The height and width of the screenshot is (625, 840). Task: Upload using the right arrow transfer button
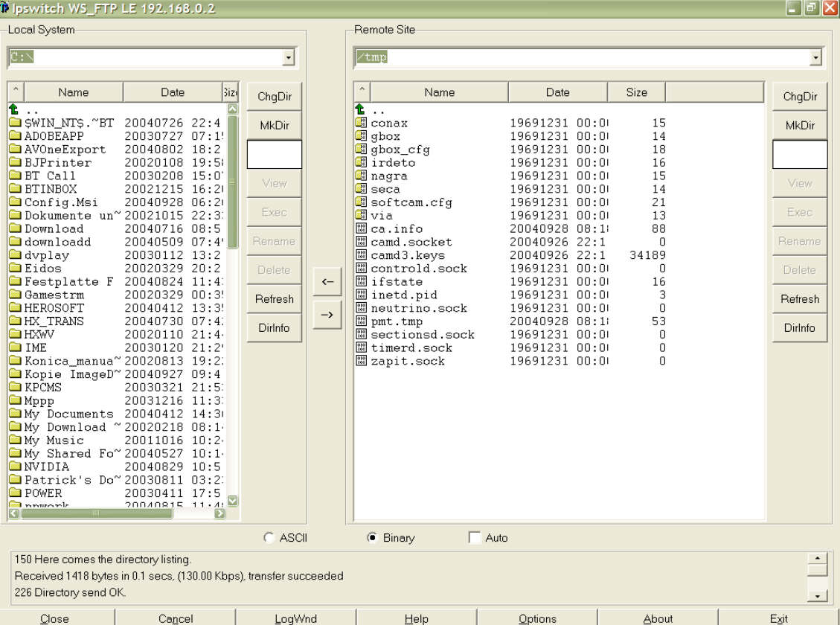tap(327, 314)
